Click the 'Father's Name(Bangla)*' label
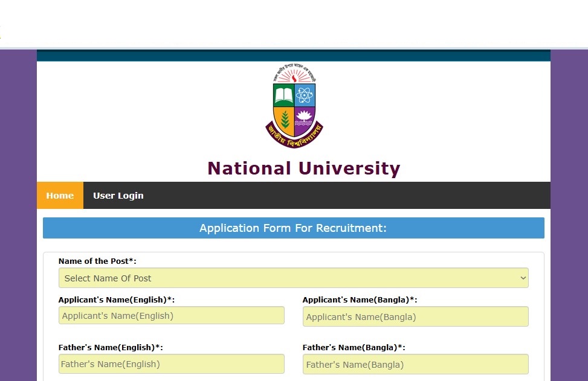Viewport: 588px width, 381px height. coord(354,347)
